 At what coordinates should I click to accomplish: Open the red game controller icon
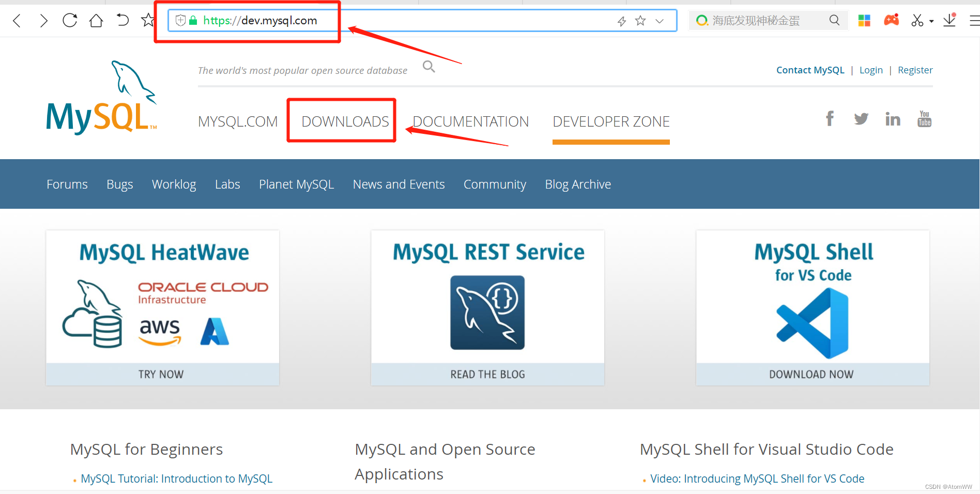pos(892,20)
